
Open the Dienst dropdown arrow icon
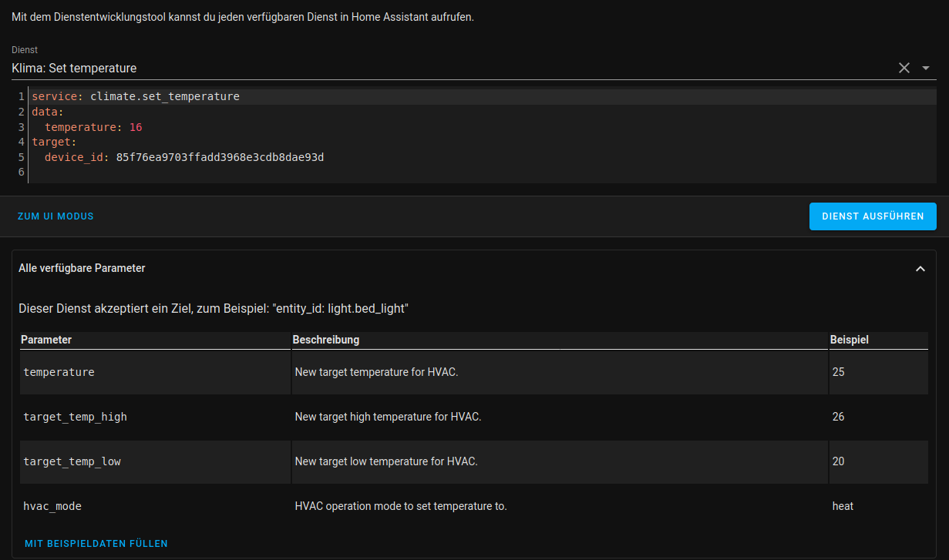pyautogui.click(x=924, y=68)
